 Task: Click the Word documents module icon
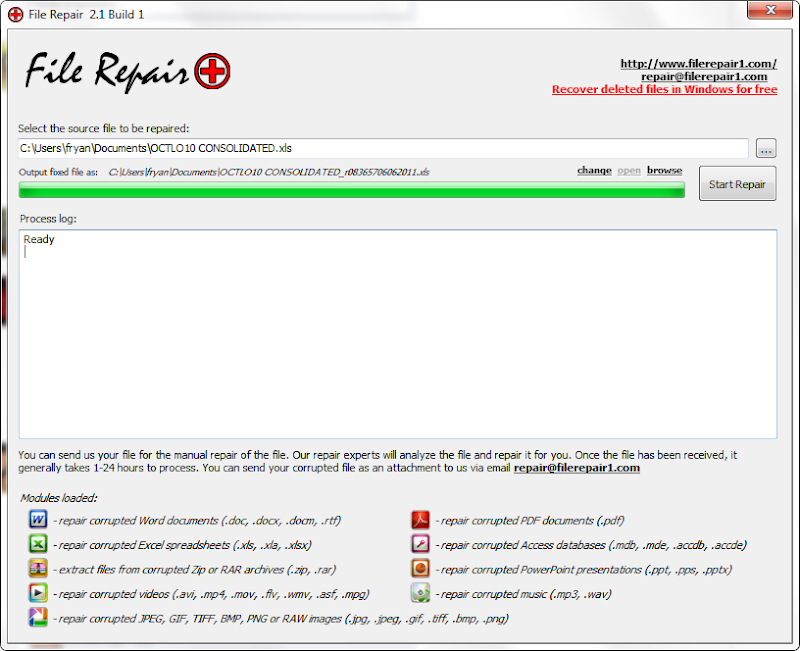38,519
